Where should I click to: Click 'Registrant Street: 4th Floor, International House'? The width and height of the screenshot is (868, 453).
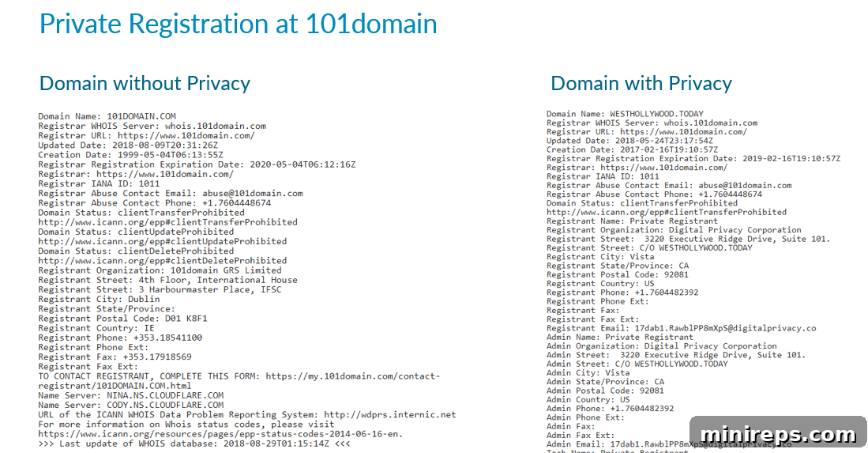coord(167,280)
